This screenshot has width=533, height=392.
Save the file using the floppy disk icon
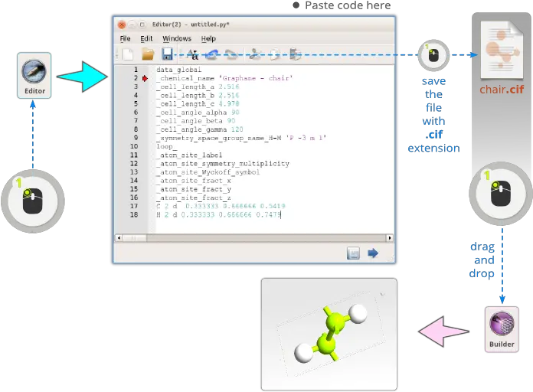167,54
